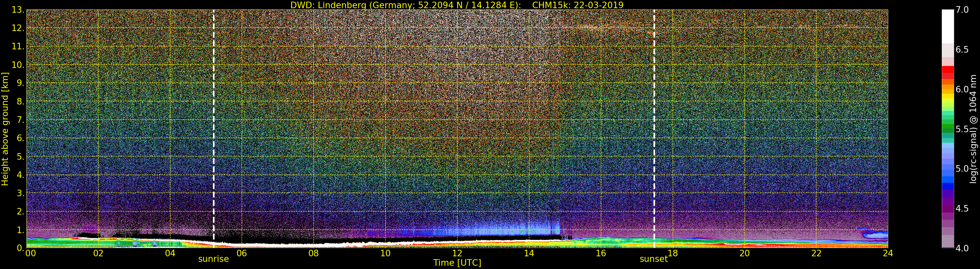Image resolution: width=980 pixels, height=269 pixels.
Task: Click height axis tick '8.'
Action: [21, 102]
